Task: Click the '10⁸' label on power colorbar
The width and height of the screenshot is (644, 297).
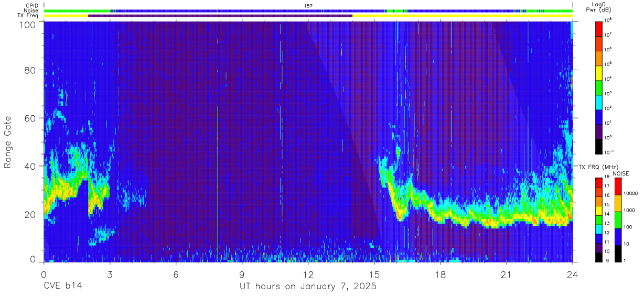Action: pyautogui.click(x=607, y=20)
